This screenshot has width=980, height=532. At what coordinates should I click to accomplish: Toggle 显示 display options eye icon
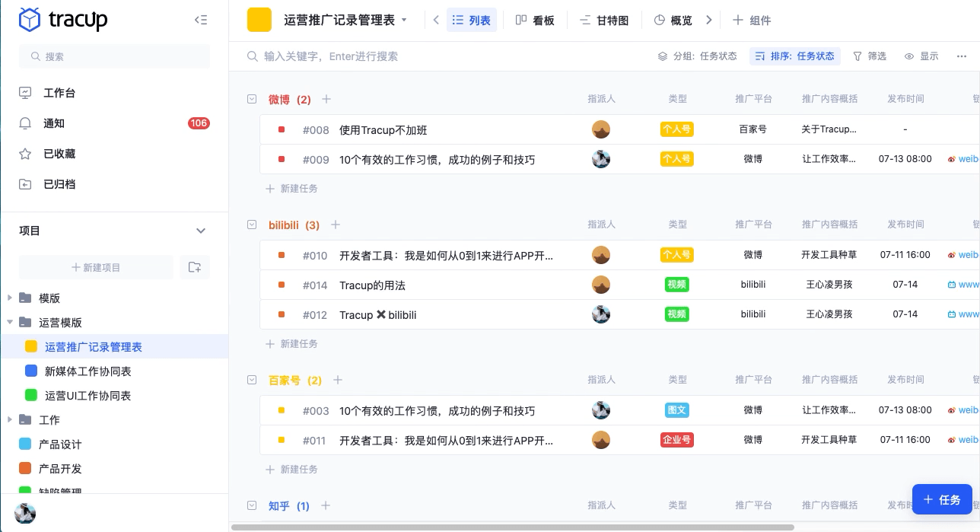(x=909, y=56)
